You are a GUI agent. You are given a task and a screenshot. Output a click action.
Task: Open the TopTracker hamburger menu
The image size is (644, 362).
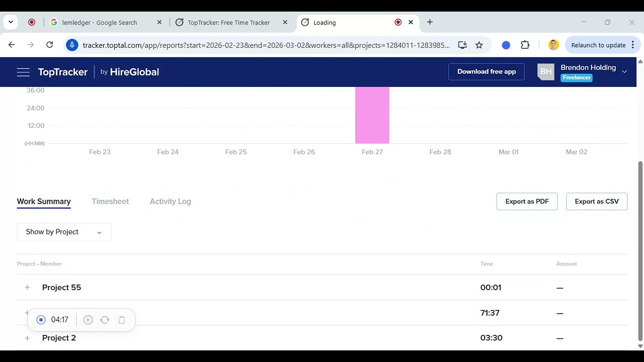click(x=23, y=72)
